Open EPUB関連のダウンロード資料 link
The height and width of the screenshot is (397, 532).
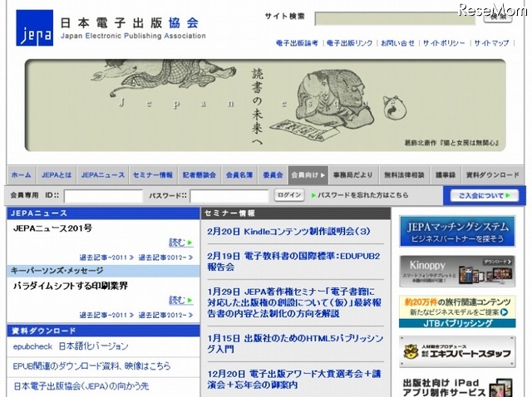(x=92, y=366)
